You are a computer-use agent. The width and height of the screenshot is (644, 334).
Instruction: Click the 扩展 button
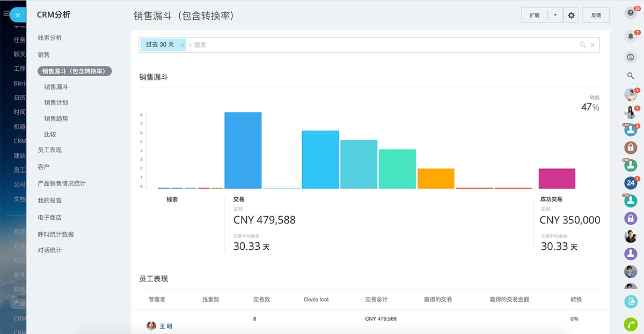coord(535,16)
